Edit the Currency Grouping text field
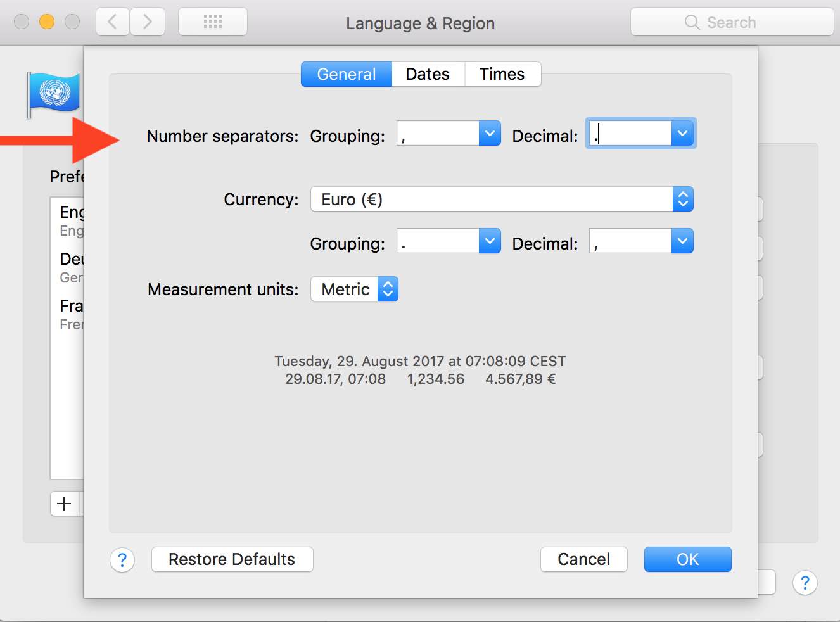Screen dimensions: 840x622 438,241
